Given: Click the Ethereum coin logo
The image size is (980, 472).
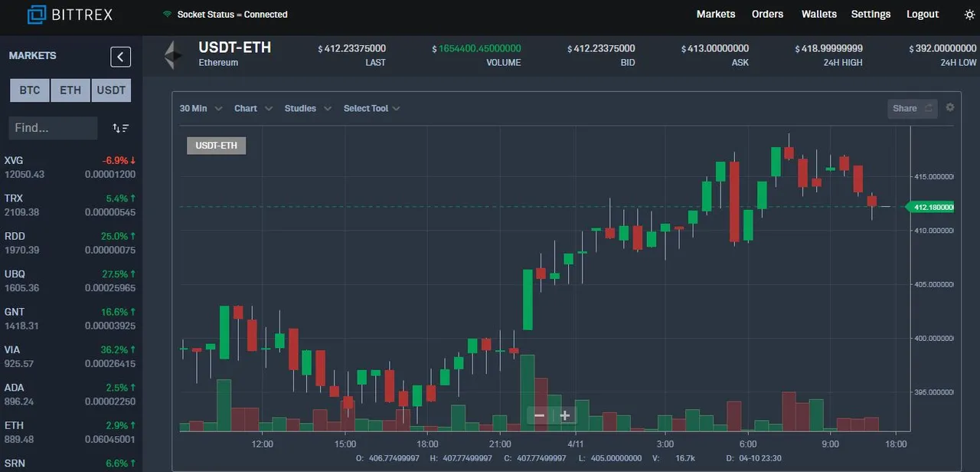Looking at the screenshot, I should (174, 55).
